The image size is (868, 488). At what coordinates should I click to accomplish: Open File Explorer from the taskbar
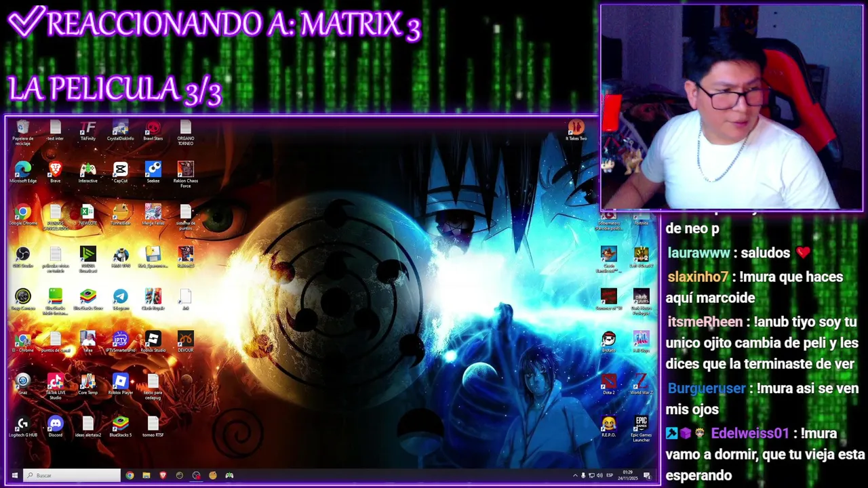(146, 475)
